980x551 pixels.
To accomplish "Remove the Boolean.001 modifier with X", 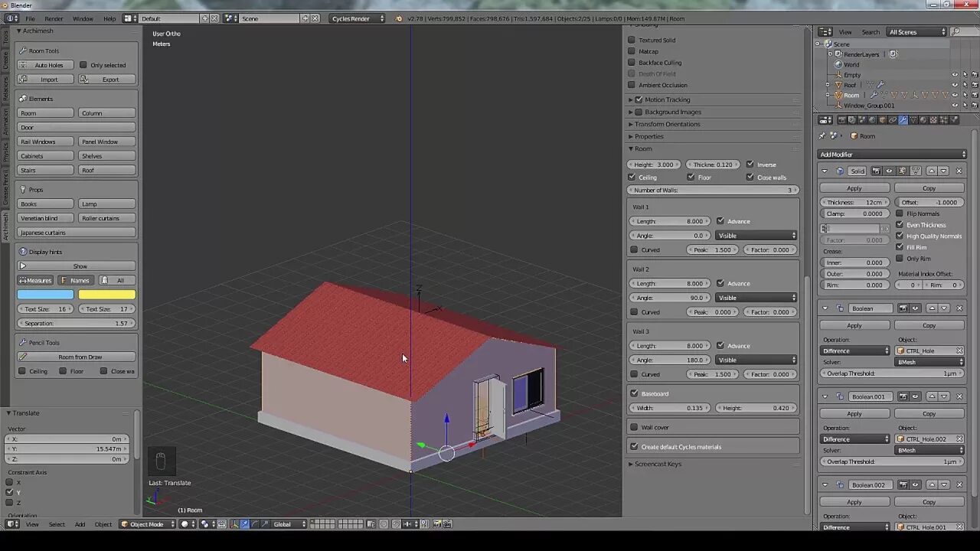I will point(959,396).
